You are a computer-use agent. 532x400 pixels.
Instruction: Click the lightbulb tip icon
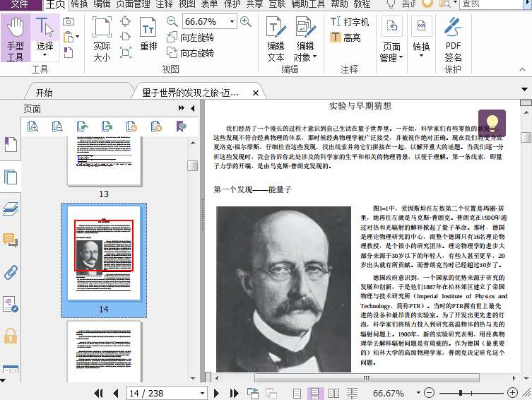click(492, 122)
